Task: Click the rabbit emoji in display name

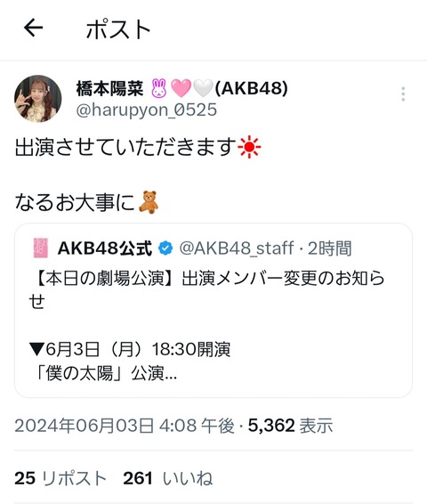Action: pos(159,88)
